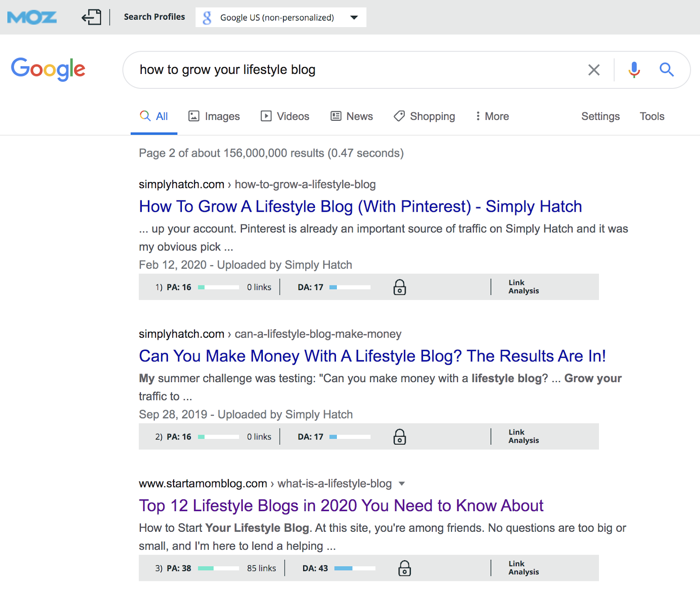Click the DA: 17 bar for result 2
This screenshot has width=700, height=600.
coord(350,437)
